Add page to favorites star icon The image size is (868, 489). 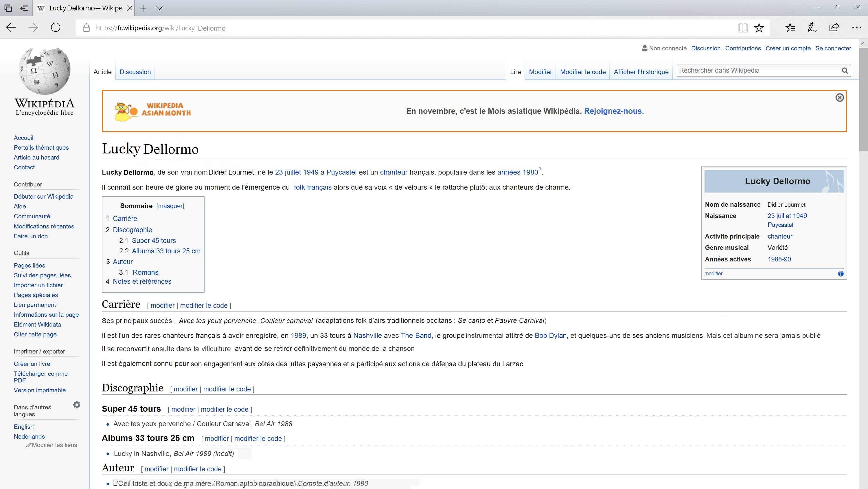[759, 28]
